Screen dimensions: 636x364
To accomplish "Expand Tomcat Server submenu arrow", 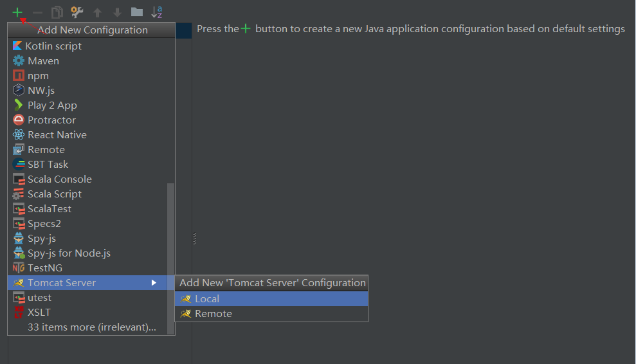I will [x=154, y=283].
